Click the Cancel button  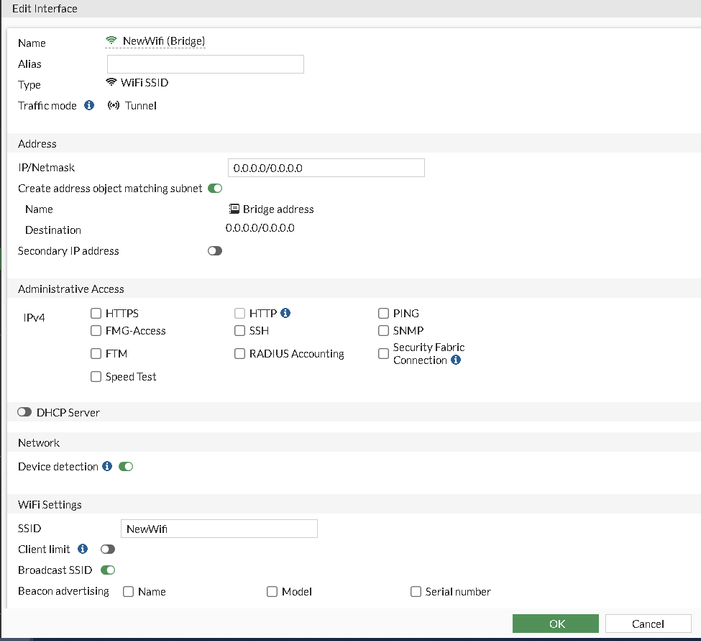[x=648, y=624]
